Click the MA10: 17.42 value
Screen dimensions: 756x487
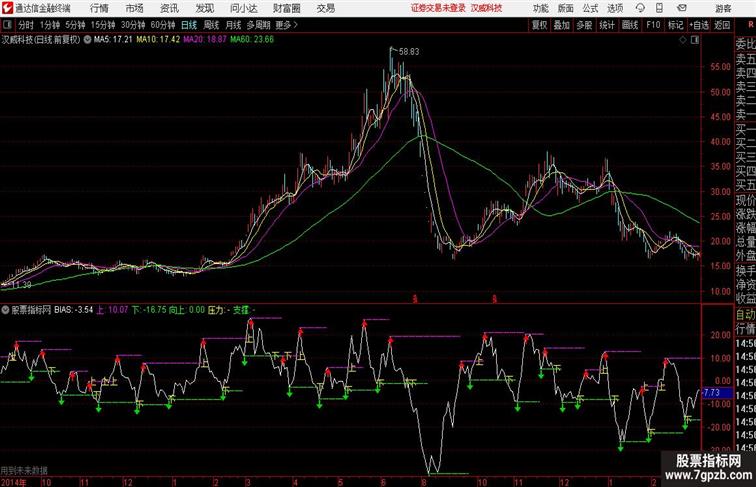pos(158,40)
